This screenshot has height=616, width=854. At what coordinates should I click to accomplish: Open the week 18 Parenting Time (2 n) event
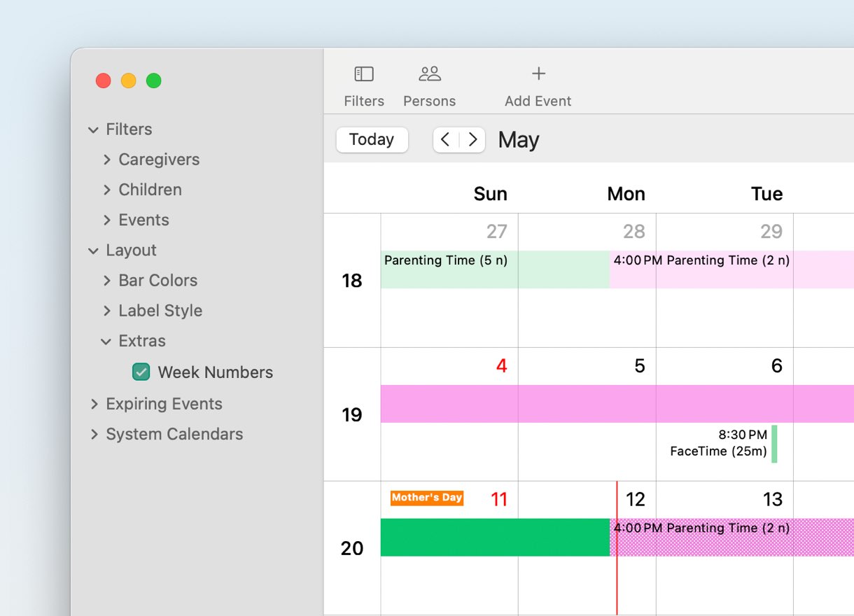[731, 269]
